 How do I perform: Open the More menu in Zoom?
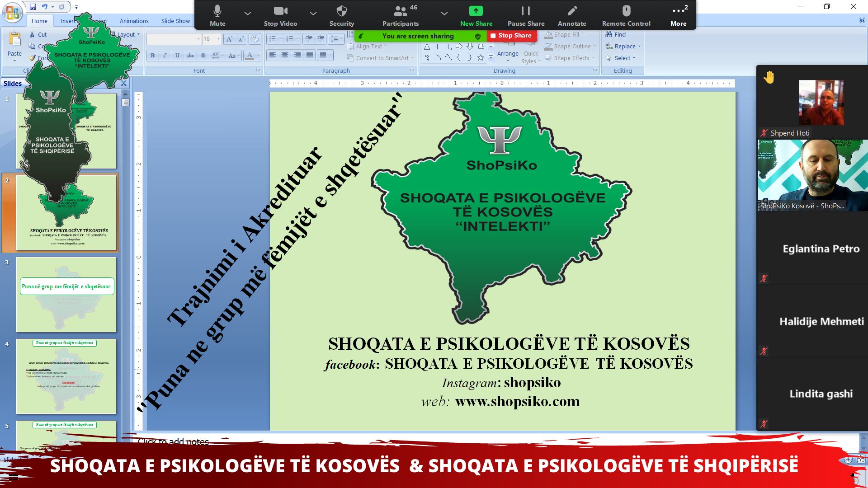click(x=679, y=15)
